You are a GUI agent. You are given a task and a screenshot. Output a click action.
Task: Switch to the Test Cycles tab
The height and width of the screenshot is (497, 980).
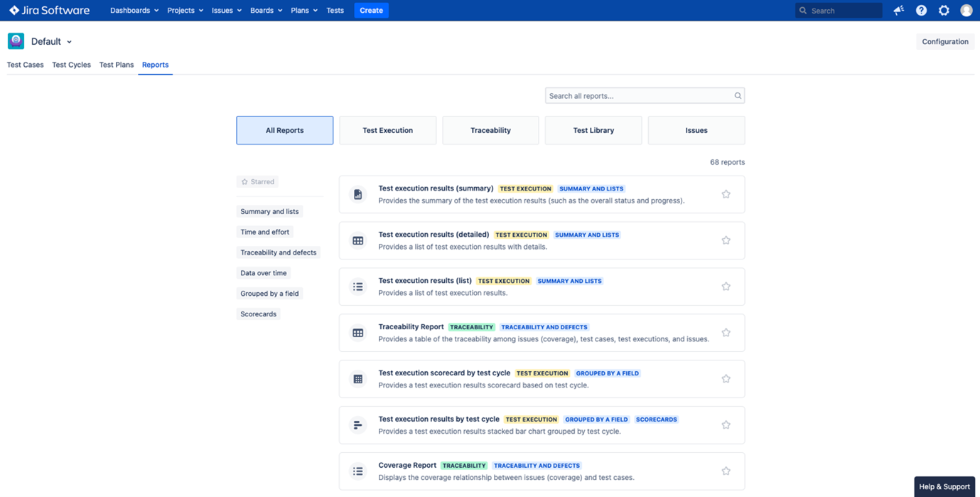point(71,64)
